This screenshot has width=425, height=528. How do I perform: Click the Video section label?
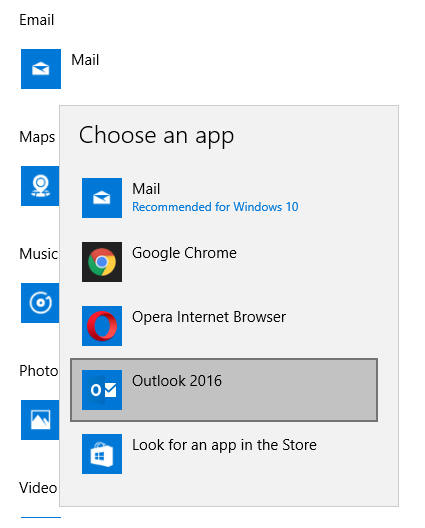pyautogui.click(x=38, y=488)
